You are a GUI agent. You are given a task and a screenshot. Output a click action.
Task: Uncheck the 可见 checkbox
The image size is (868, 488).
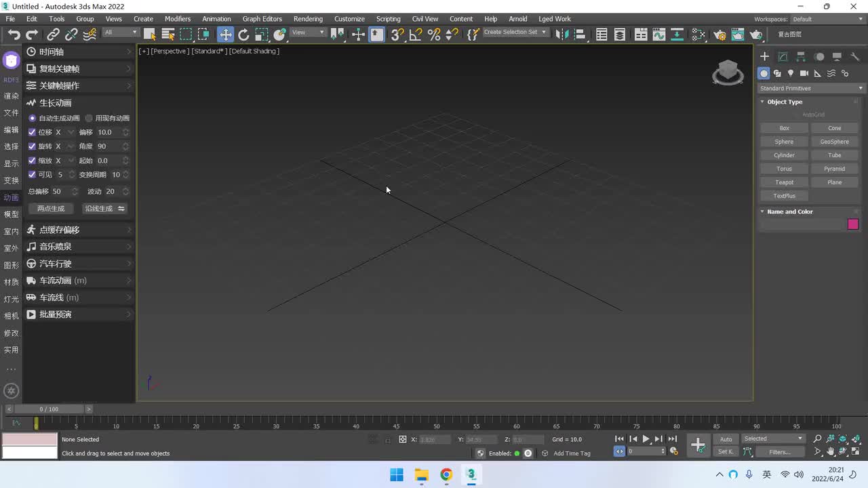32,175
